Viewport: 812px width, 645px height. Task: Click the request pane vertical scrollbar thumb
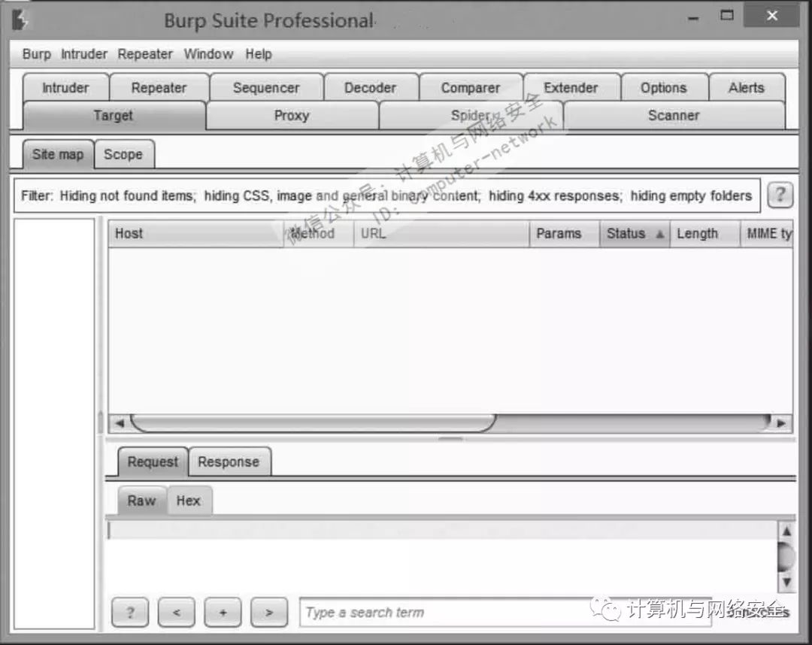[x=786, y=557]
